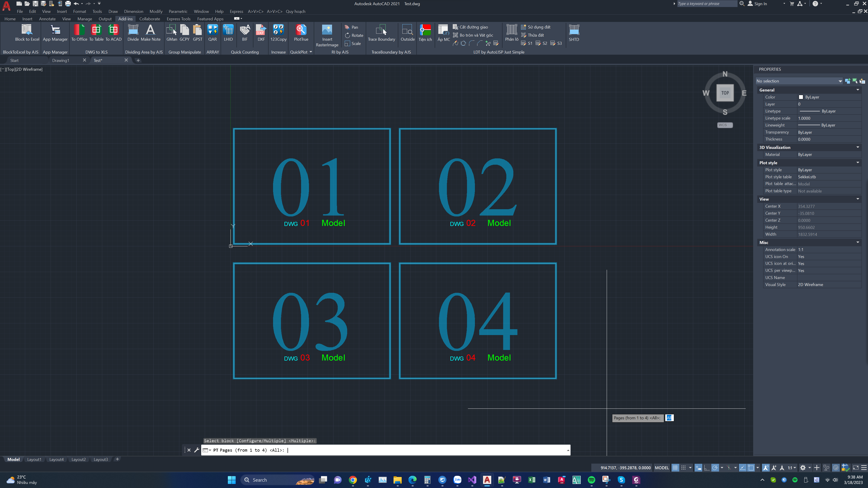Click the ByLayer color swatch

(x=801, y=97)
